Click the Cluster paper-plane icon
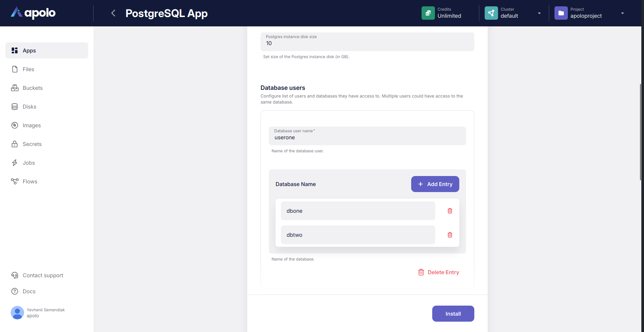The image size is (644, 332). click(491, 13)
